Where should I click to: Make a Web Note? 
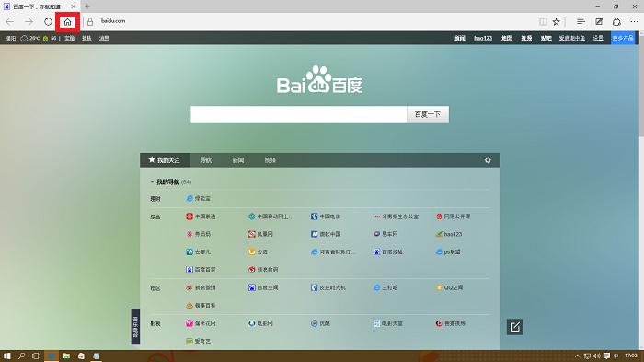[x=599, y=22]
